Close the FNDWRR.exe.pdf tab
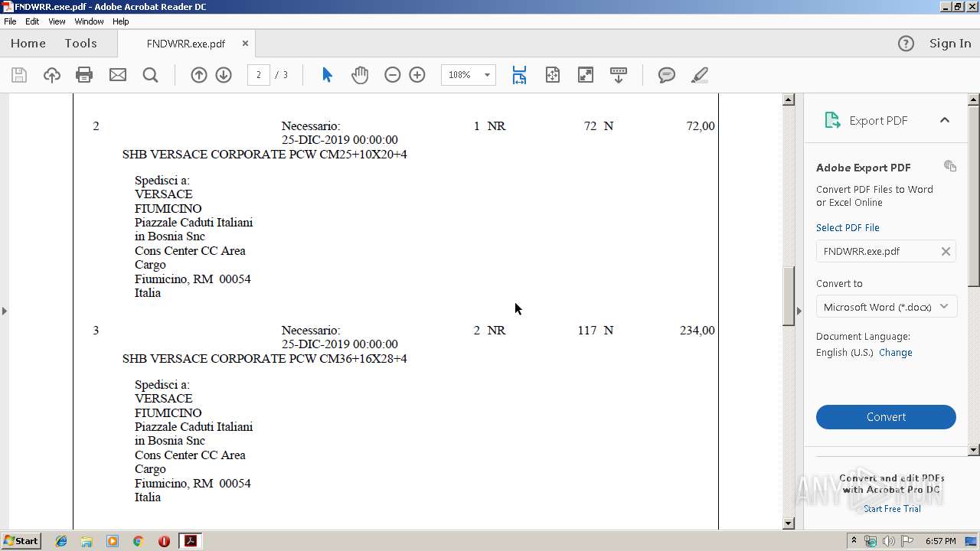The height and width of the screenshot is (551, 980). (x=245, y=44)
